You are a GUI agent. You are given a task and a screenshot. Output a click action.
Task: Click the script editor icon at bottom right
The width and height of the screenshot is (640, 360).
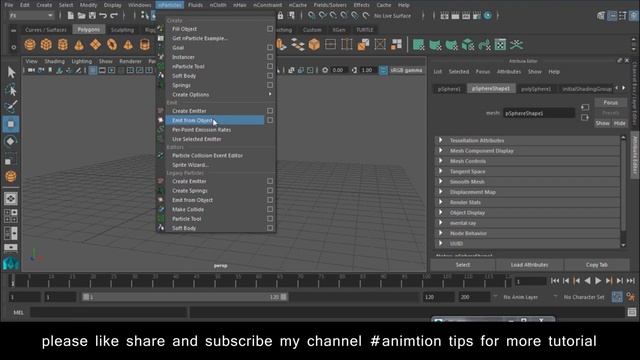[632, 312]
